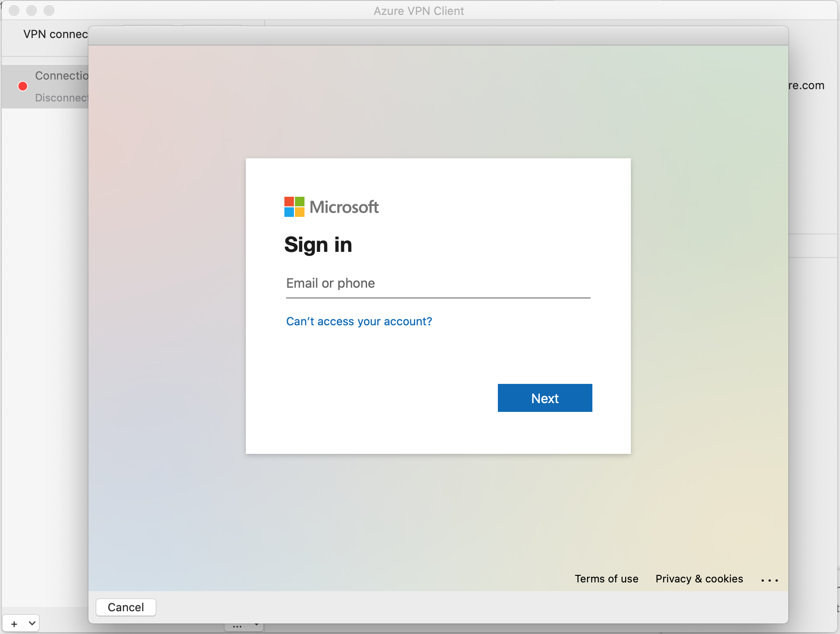Click Cancel to dismiss the VPN dialog

[126, 607]
